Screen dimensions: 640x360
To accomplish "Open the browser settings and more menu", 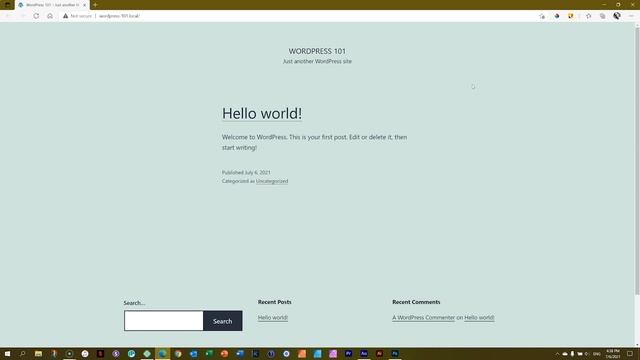I will (x=631, y=16).
